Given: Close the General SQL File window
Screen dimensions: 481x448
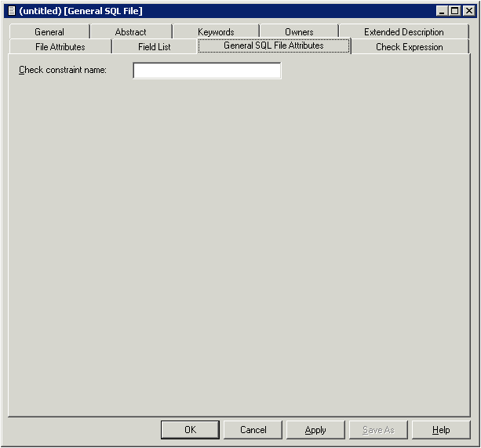Looking at the screenshot, I should 468,11.
